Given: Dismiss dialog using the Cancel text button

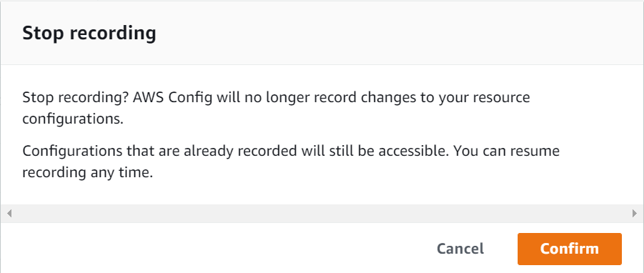Looking at the screenshot, I should click(x=460, y=249).
